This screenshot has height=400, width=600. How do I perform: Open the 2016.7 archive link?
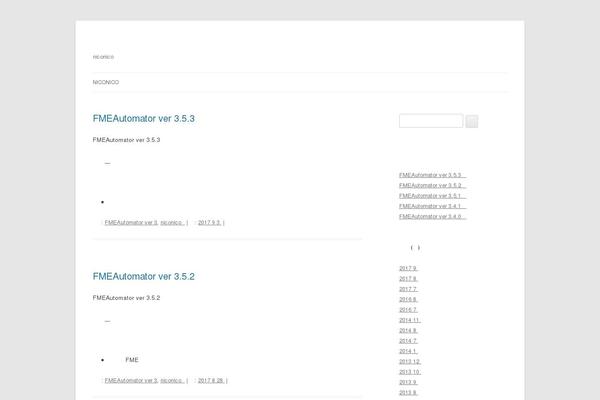pos(408,310)
